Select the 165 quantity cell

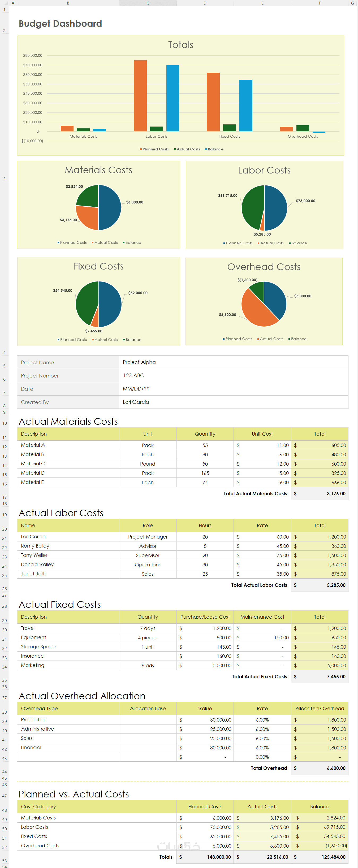pyautogui.click(x=205, y=473)
